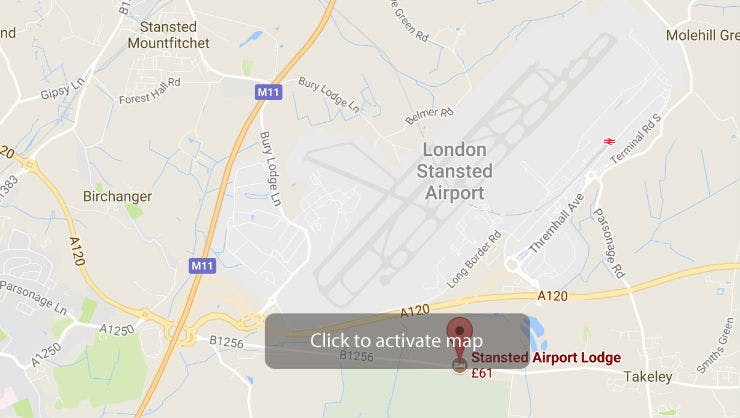Click the Long Border Rd label
This screenshot has width=740, height=418.
[x=474, y=259]
